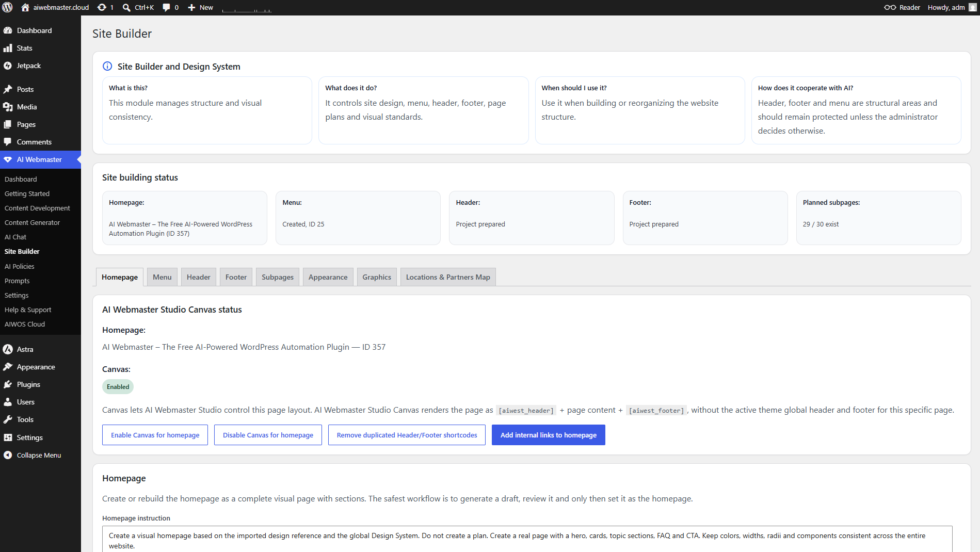Click Add internal links to homepage button
Viewport: 980px width, 552px height.
pyautogui.click(x=548, y=435)
